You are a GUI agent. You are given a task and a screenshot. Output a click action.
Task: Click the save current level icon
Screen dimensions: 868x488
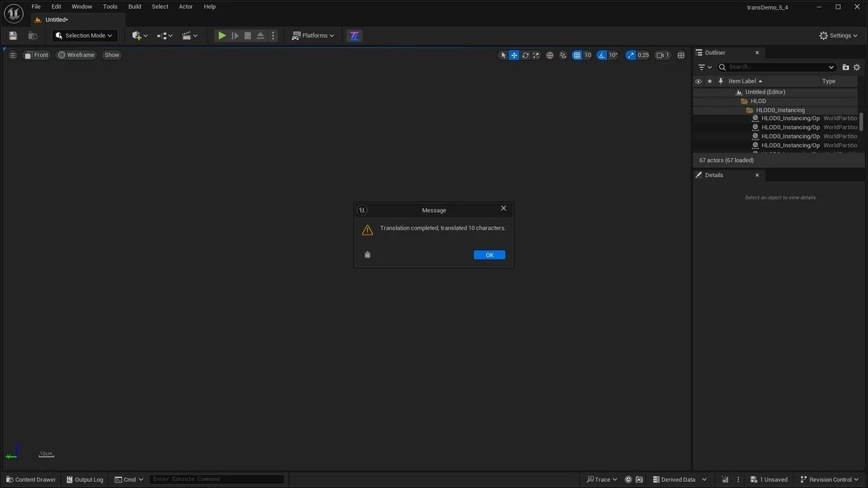[12, 36]
